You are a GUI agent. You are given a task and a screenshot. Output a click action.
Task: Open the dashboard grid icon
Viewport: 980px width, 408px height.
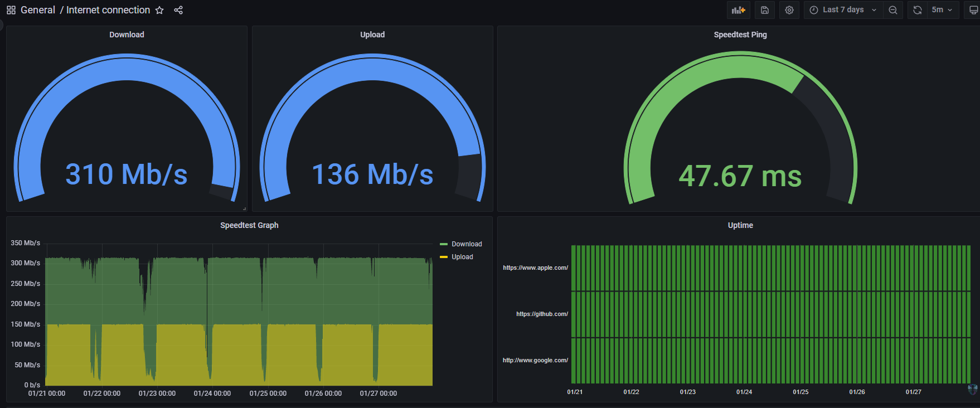point(11,10)
